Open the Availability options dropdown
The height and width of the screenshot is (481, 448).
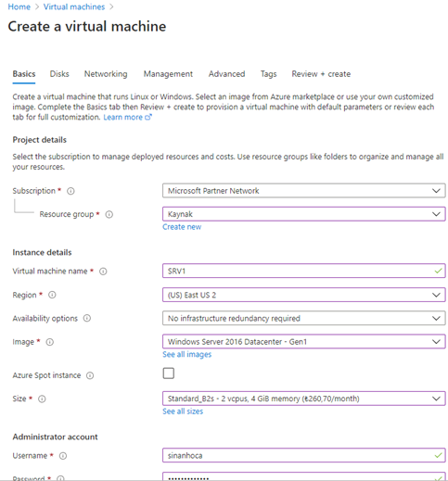coord(304,318)
